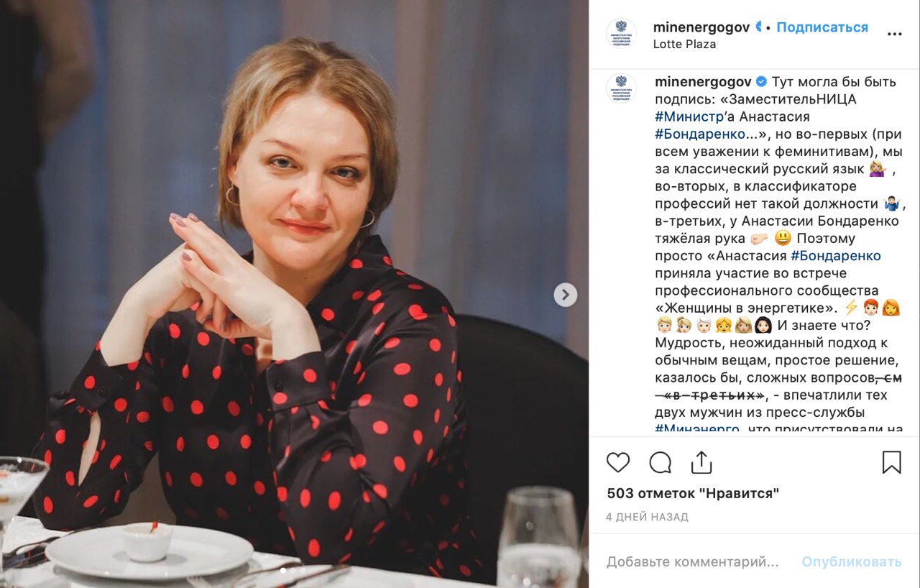Click the carousel dots indicator below the photo
The image size is (920, 588).
click(294, 571)
